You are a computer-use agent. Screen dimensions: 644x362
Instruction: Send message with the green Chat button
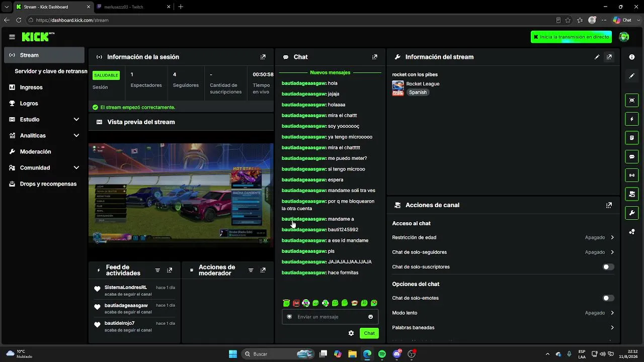(369, 333)
